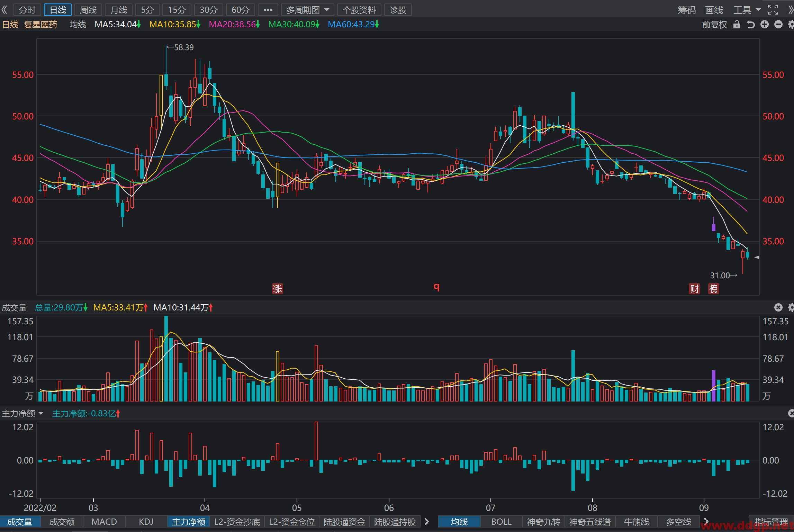Show more main-indicator tabs arrow
This screenshot has width=794, height=532.
pos(706,522)
